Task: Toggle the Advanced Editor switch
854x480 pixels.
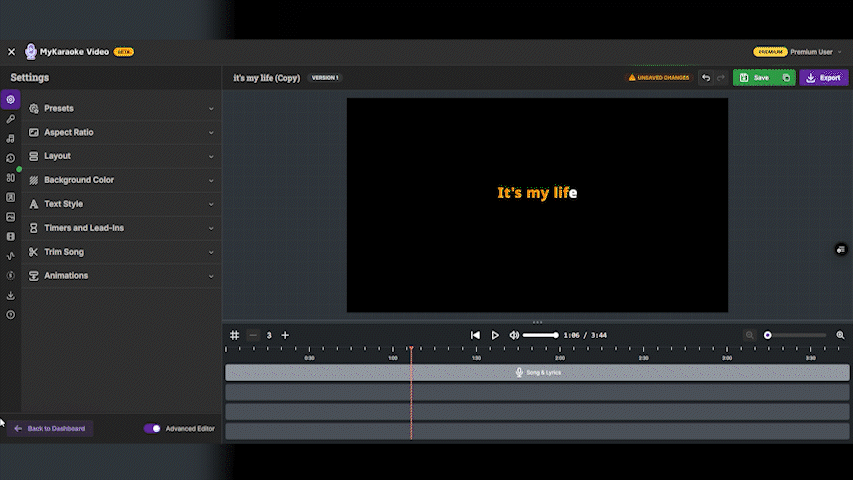Action: coord(152,428)
